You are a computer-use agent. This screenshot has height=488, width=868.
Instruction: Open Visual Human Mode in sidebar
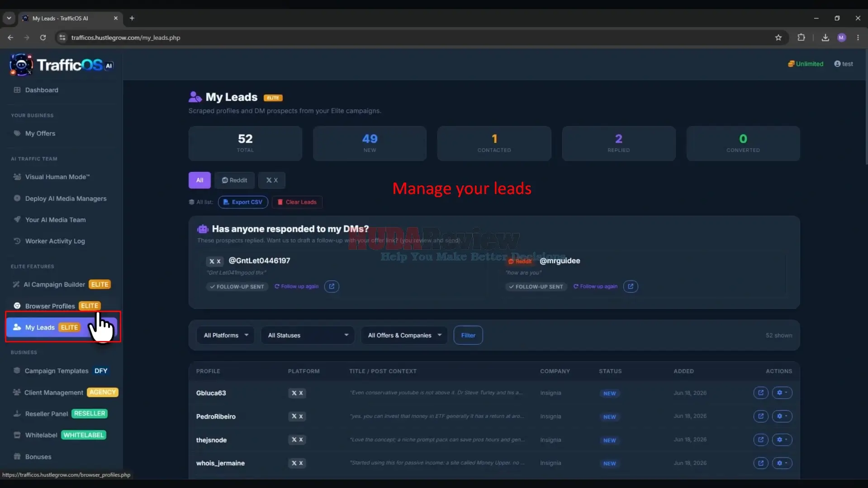tap(57, 177)
